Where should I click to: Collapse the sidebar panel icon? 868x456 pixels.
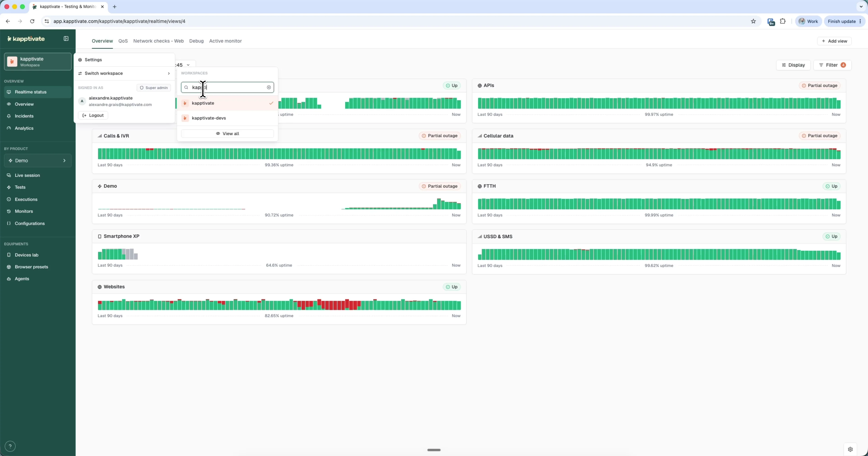[x=66, y=39]
